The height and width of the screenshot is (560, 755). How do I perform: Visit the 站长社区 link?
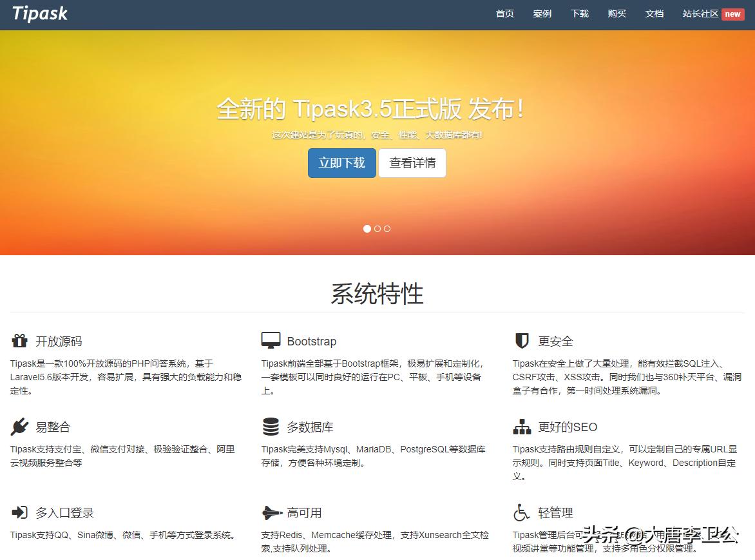(701, 14)
